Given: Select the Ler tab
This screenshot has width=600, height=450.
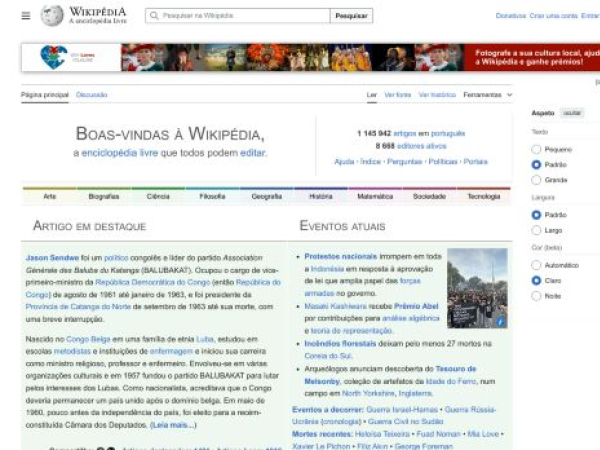Looking at the screenshot, I should pos(372,95).
